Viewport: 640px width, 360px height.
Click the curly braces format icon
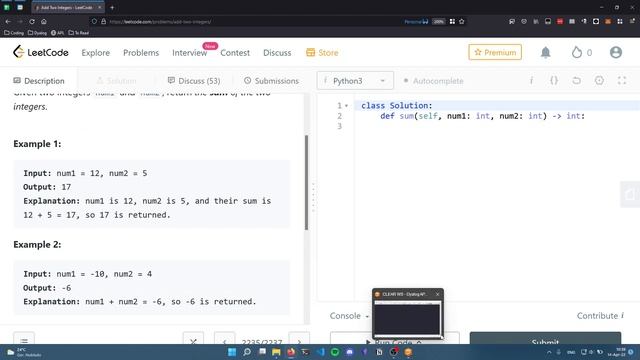click(553, 80)
